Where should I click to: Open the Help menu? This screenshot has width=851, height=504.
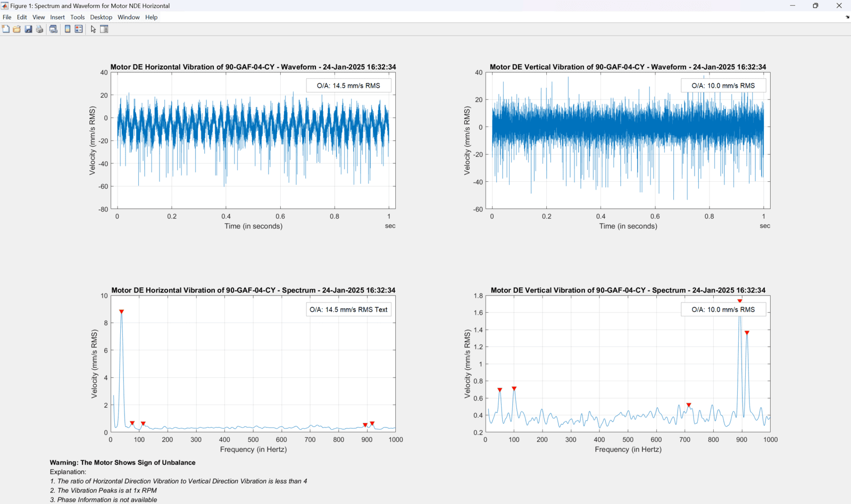[x=151, y=17]
